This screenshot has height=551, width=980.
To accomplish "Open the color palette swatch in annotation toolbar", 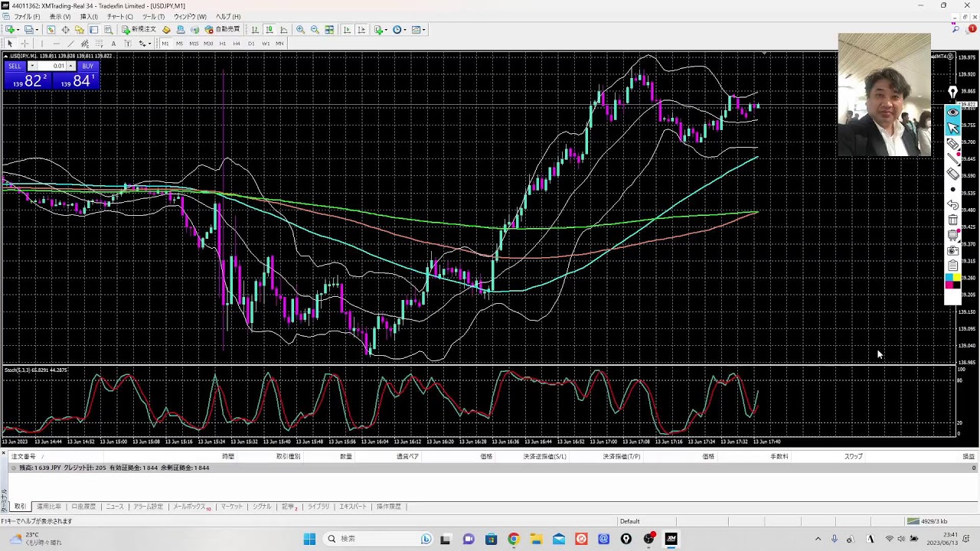I will pyautogui.click(x=952, y=282).
